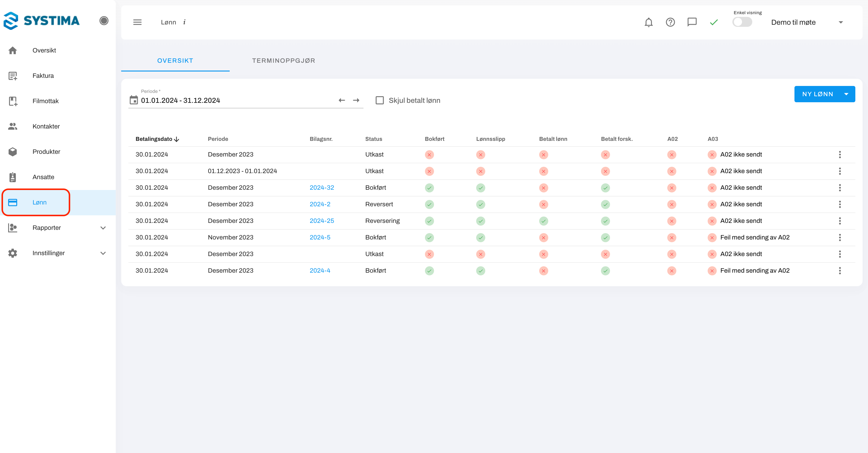
Task: Click the sidebar pin radio icon
Action: coord(104,21)
